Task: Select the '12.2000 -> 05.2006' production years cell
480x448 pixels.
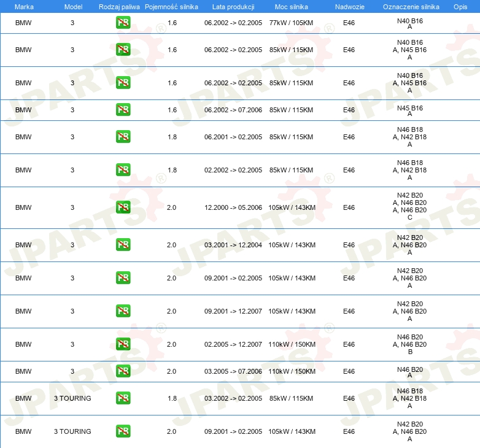Action: [x=233, y=207]
